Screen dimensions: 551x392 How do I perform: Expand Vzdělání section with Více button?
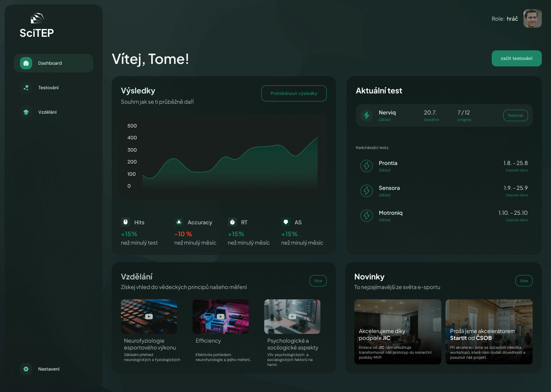pos(318,281)
